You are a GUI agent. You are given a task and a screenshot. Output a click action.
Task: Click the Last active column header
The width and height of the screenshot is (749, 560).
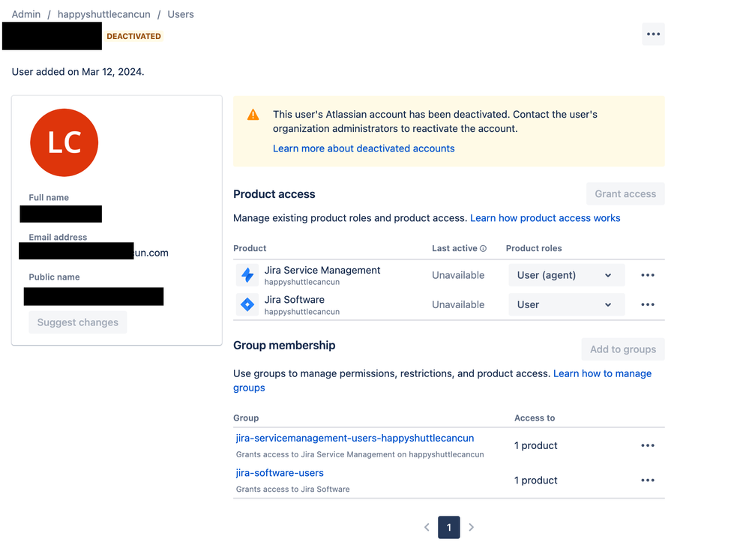454,248
